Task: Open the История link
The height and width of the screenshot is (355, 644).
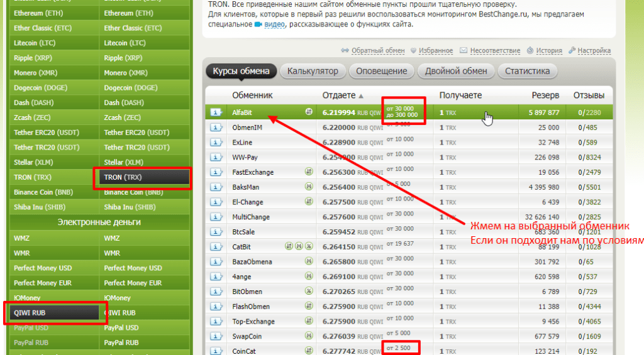Action: click(549, 50)
